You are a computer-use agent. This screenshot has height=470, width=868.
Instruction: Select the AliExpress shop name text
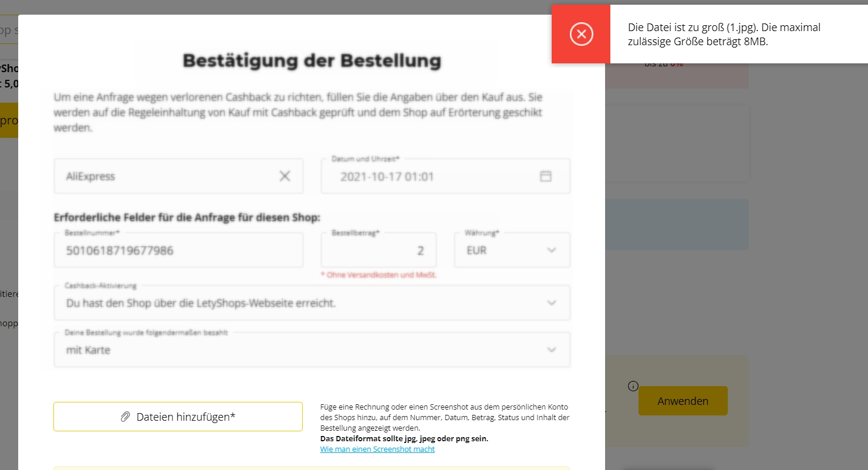tap(90, 176)
